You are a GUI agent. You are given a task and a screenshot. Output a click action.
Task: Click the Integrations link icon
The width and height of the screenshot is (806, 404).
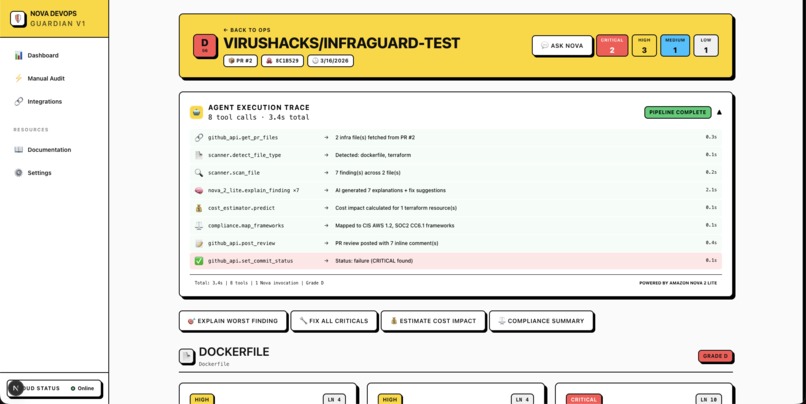(x=19, y=101)
